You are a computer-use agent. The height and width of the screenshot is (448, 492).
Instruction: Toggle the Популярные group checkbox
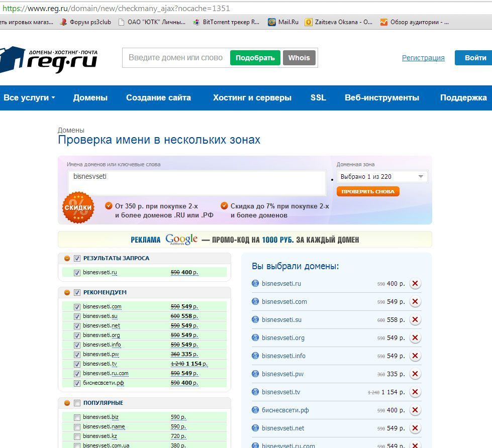[x=77, y=403]
